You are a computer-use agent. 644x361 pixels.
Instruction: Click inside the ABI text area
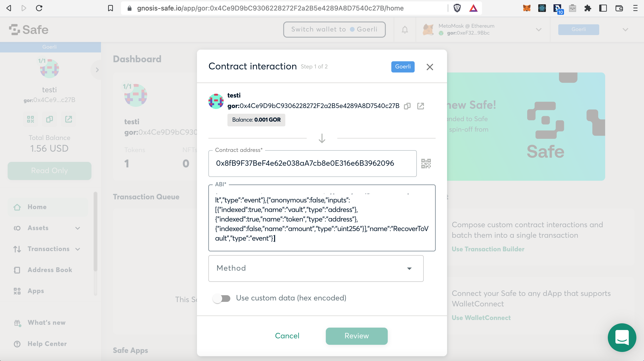click(322, 218)
